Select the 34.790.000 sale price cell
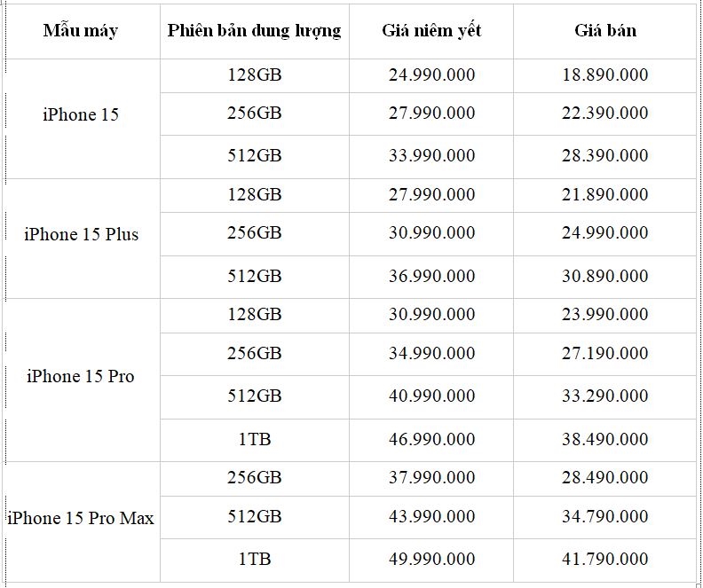Viewport: 703px width, 588px height. coord(604,517)
